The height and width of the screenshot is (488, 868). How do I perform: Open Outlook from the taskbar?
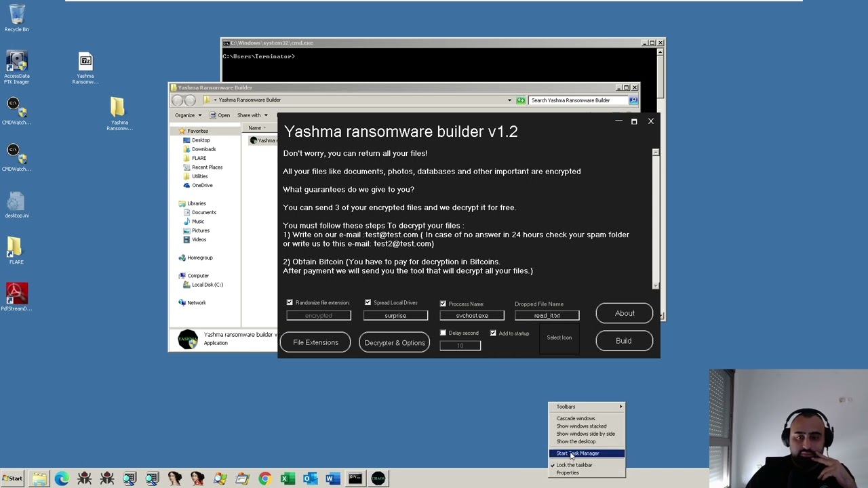(310, 479)
